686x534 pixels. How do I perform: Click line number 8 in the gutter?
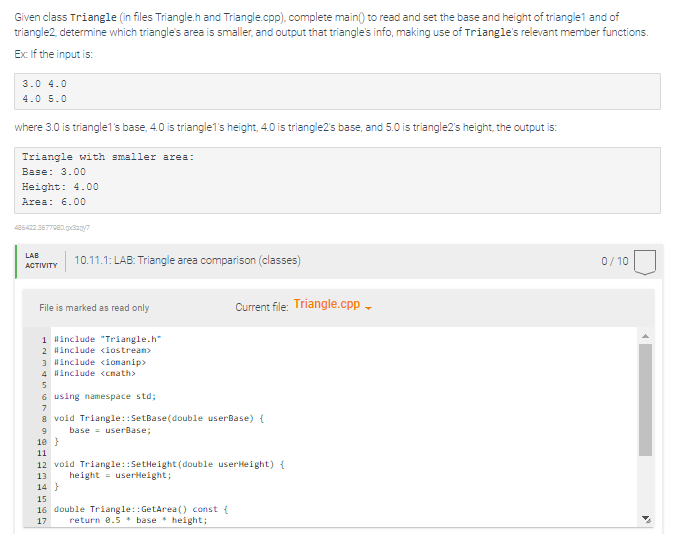[x=44, y=419]
